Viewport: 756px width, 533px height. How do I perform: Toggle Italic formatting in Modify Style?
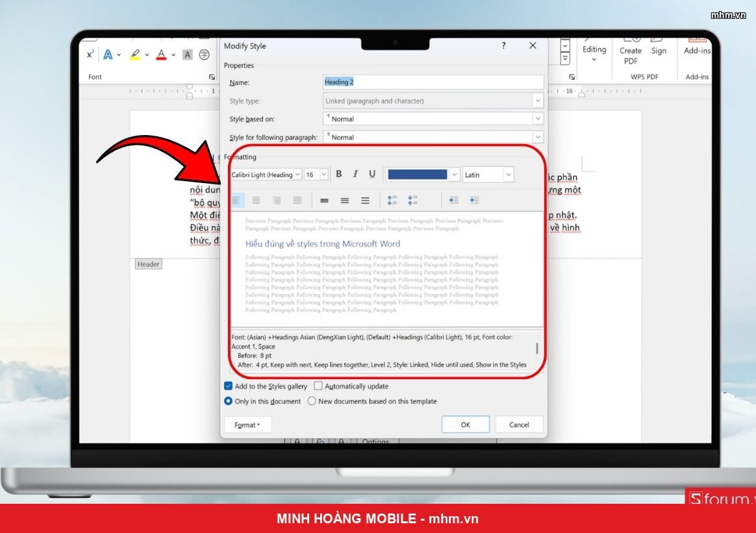pos(355,174)
